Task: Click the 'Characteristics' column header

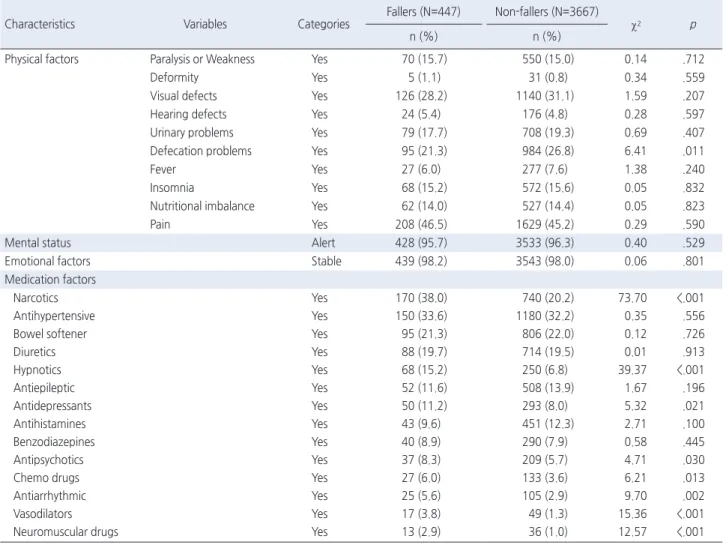Action: [x=40, y=24]
